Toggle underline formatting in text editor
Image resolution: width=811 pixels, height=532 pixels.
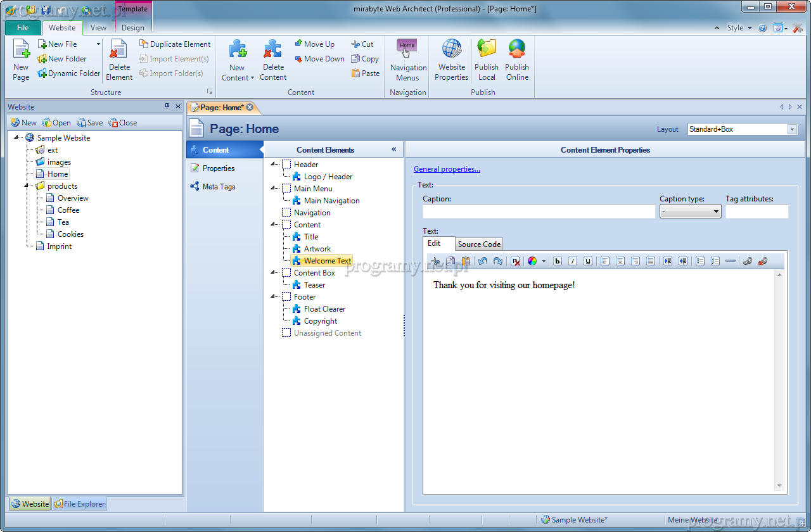pos(588,261)
